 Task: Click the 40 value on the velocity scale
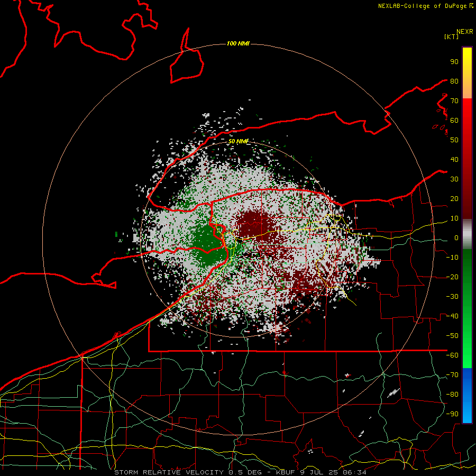point(454,159)
